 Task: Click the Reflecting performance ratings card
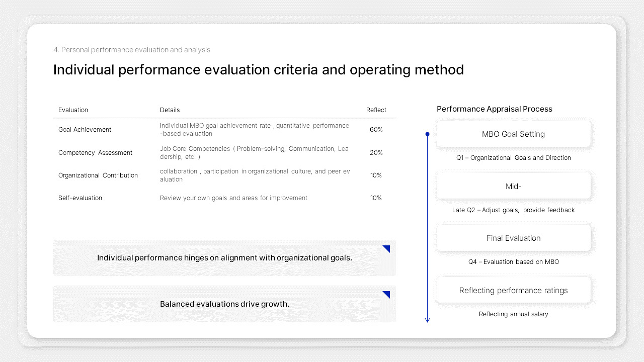pos(513,290)
